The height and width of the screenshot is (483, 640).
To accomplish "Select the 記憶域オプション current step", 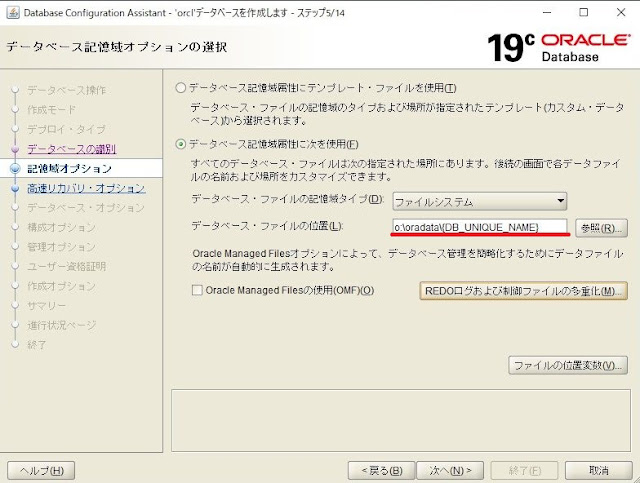I will pos(69,169).
